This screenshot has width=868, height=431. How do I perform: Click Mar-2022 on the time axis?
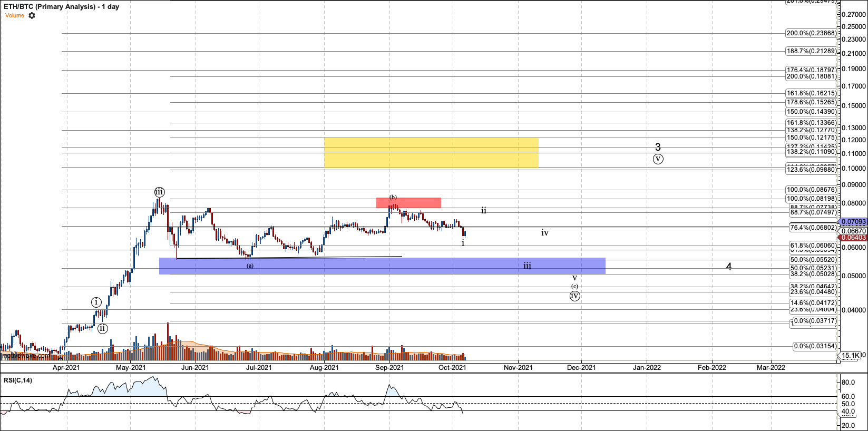tap(771, 368)
